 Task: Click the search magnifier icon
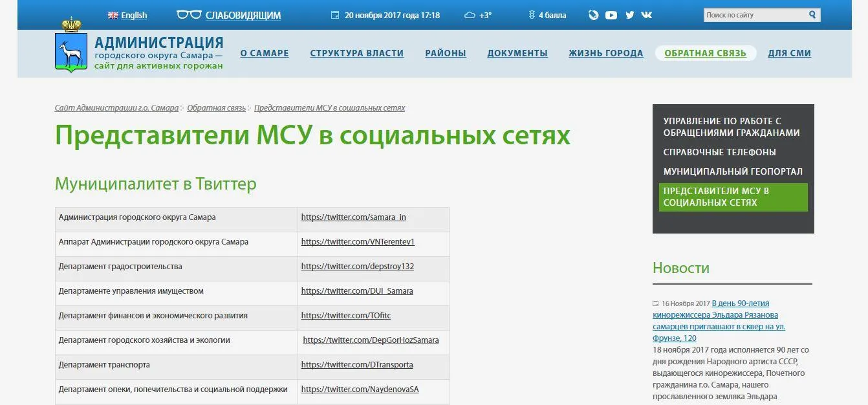click(812, 15)
